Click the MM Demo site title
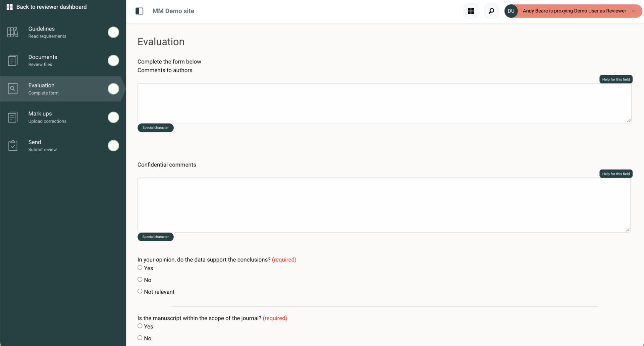The height and width of the screenshot is (346, 644). 173,11
